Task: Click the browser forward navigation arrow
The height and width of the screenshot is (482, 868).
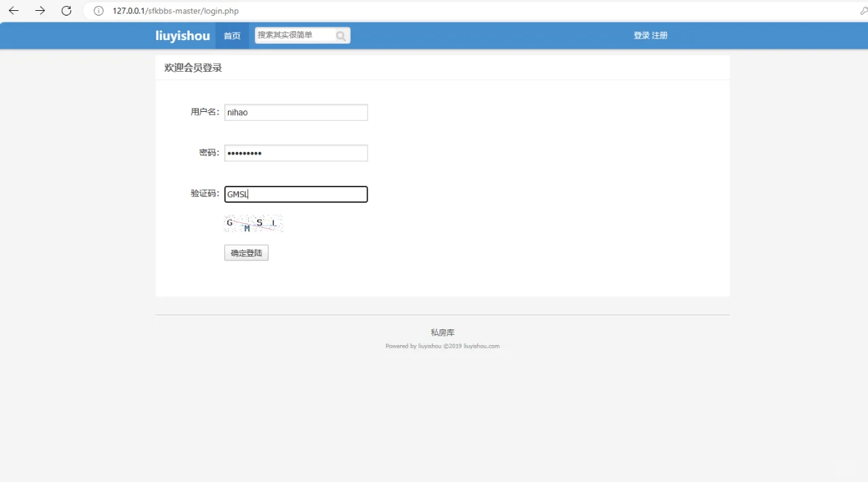Action: click(39, 11)
